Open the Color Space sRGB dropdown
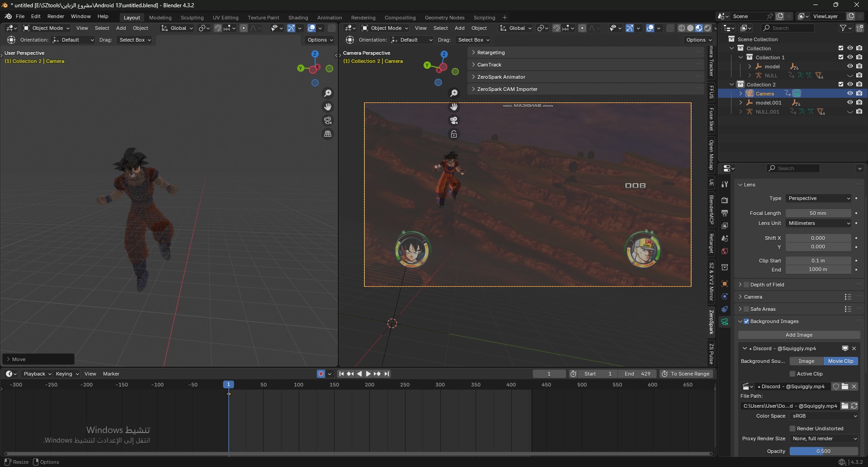868x467 pixels. 824,416
